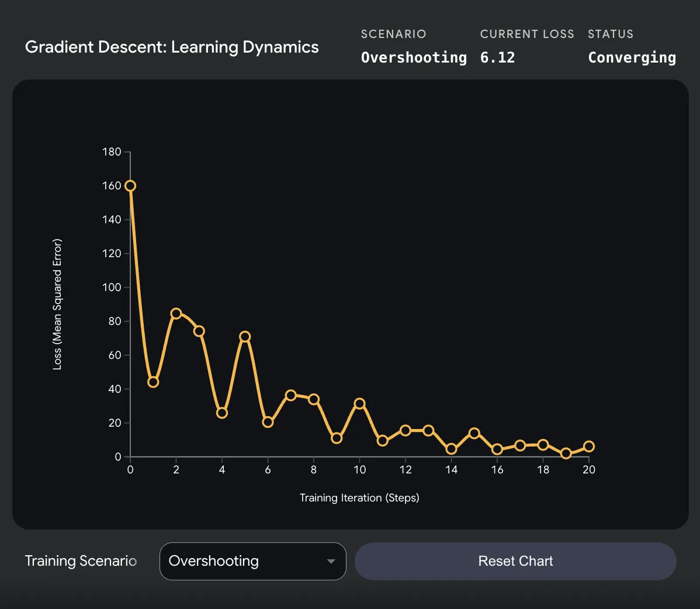
Task: Click the y-axis tick label '80'
Action: pyautogui.click(x=115, y=321)
